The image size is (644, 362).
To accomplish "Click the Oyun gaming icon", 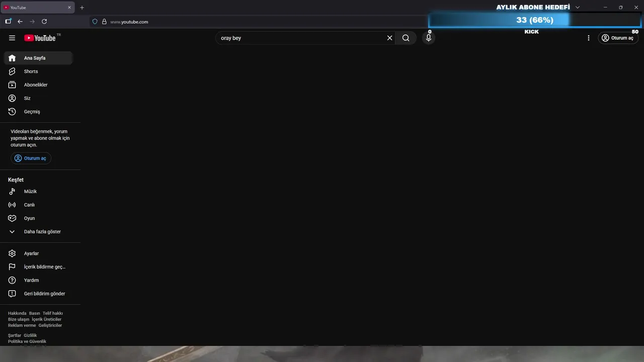I will click(x=12, y=218).
